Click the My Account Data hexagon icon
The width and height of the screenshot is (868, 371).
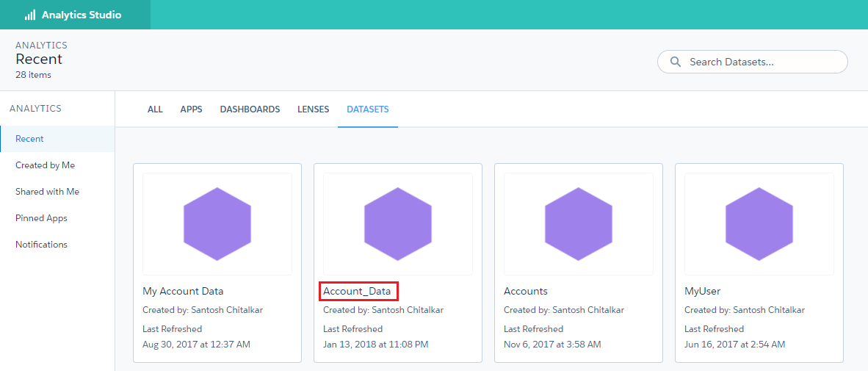[x=217, y=223]
